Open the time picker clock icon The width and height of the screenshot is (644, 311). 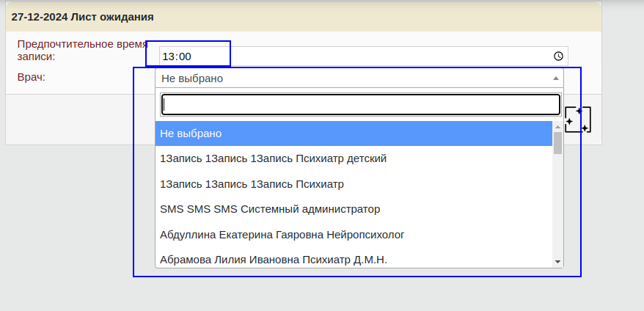[x=558, y=56]
